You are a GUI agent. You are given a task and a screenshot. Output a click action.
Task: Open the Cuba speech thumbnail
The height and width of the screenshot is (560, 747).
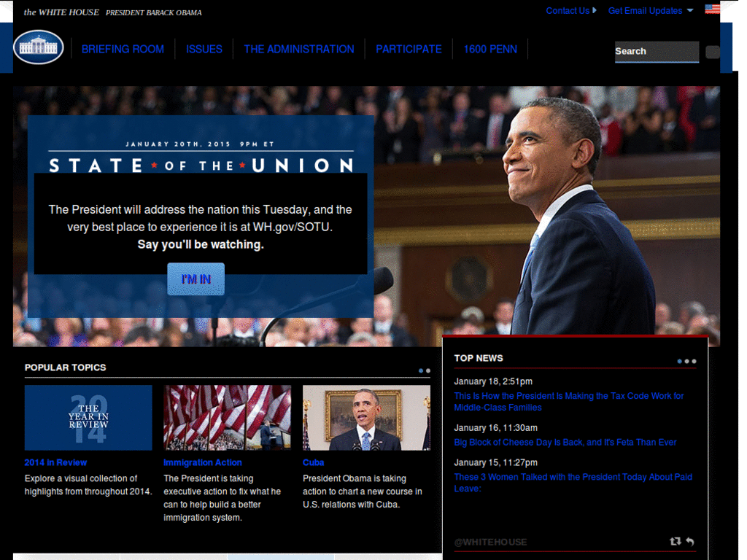pyautogui.click(x=366, y=418)
